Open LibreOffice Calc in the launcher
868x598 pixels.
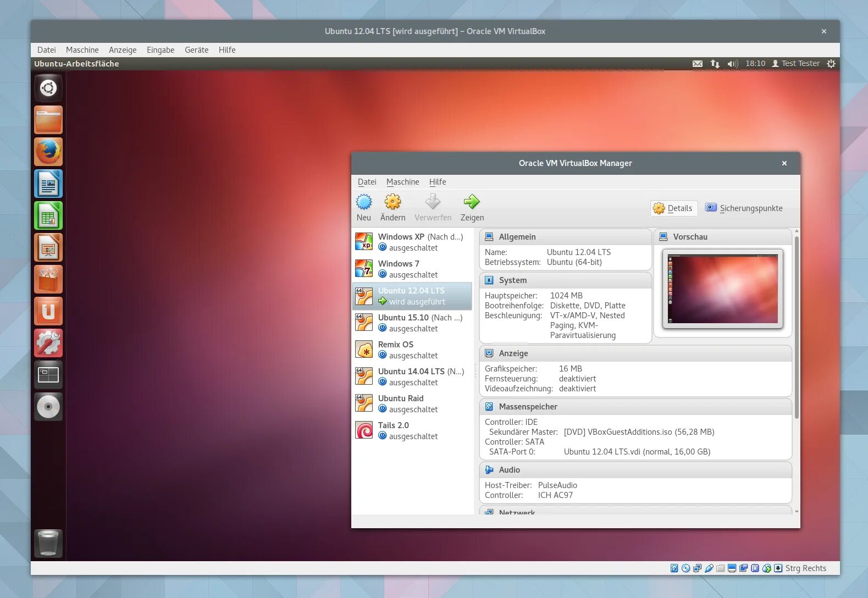click(x=48, y=215)
